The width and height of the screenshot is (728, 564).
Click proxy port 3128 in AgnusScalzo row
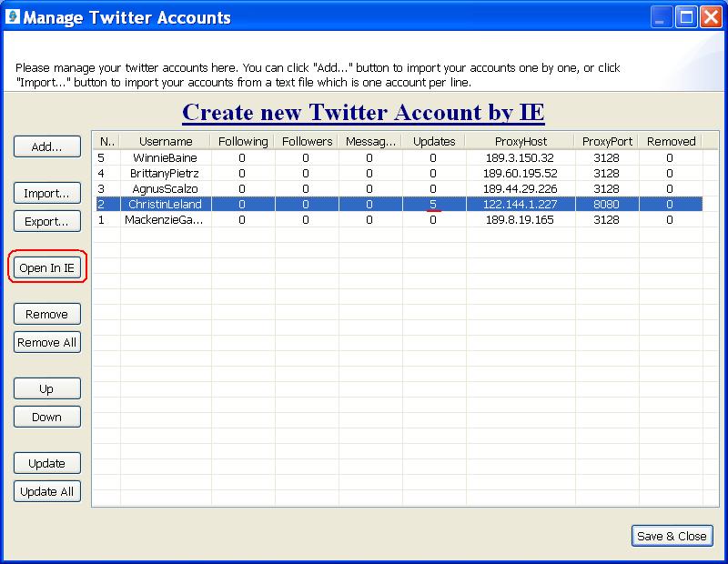click(x=606, y=189)
